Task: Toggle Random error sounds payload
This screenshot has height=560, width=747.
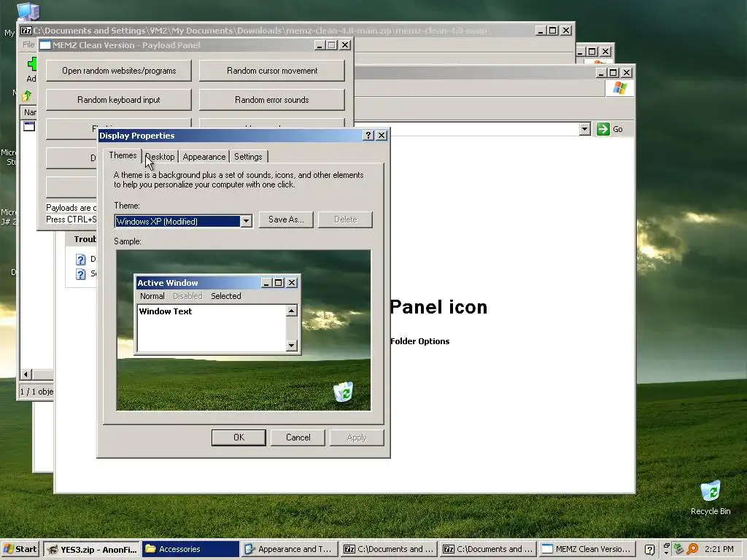Action: pos(272,99)
